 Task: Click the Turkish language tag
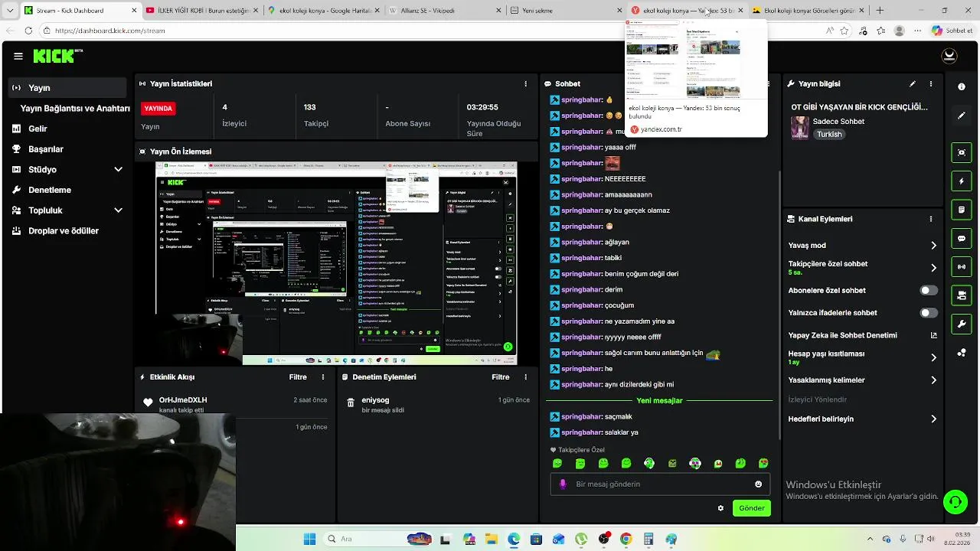pyautogui.click(x=829, y=134)
